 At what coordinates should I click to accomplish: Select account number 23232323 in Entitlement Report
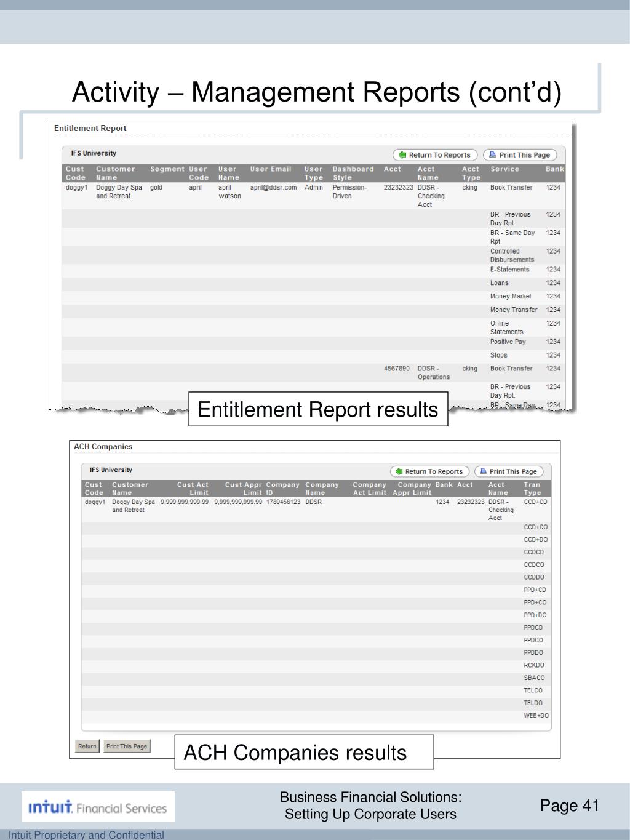tap(398, 188)
